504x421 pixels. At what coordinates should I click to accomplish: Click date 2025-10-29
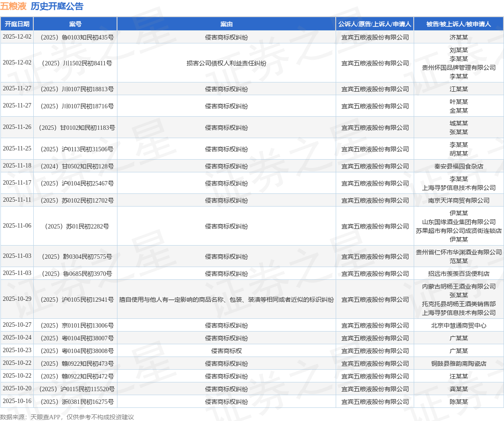point(17,299)
